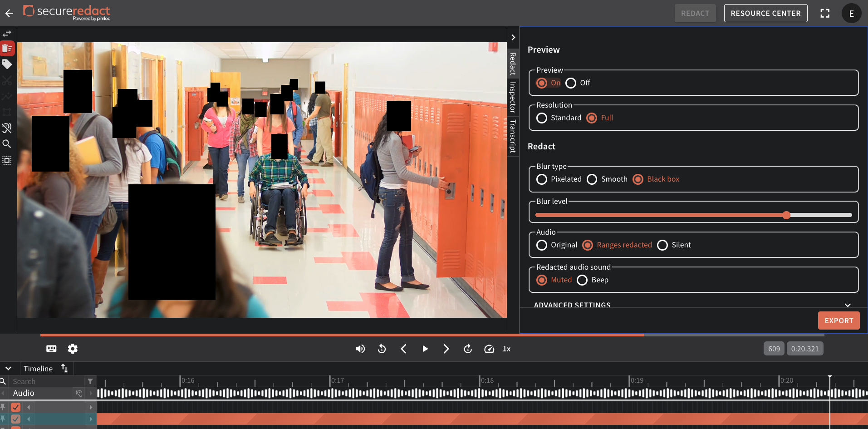
Task: Go back using the left arrow icon
Action: click(9, 13)
